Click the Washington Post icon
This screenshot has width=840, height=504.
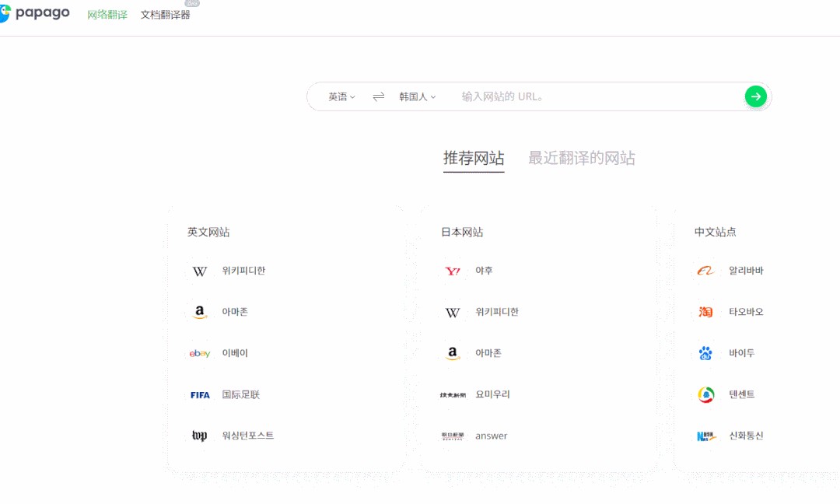(x=200, y=436)
